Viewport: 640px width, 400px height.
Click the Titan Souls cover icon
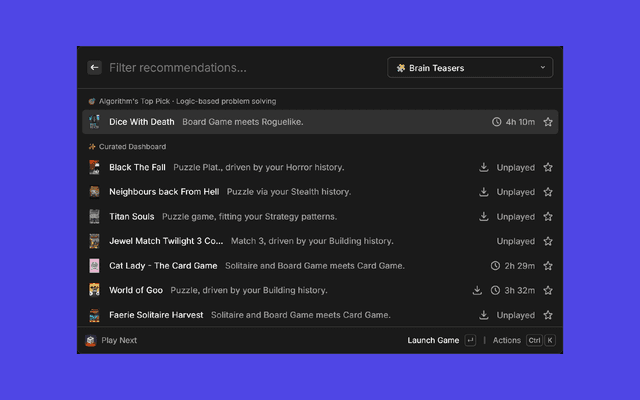[94, 217]
